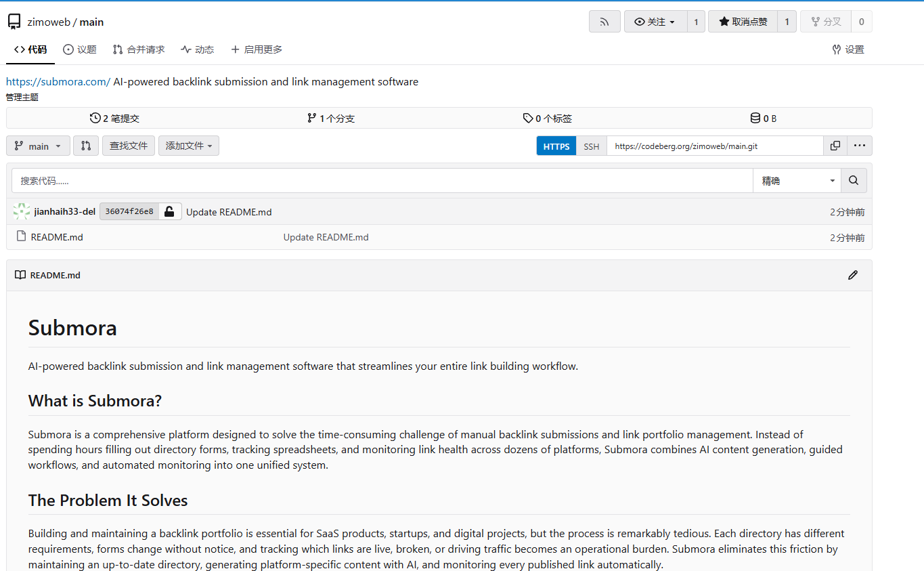
Task: Open 设置 repository settings
Action: pyautogui.click(x=848, y=49)
